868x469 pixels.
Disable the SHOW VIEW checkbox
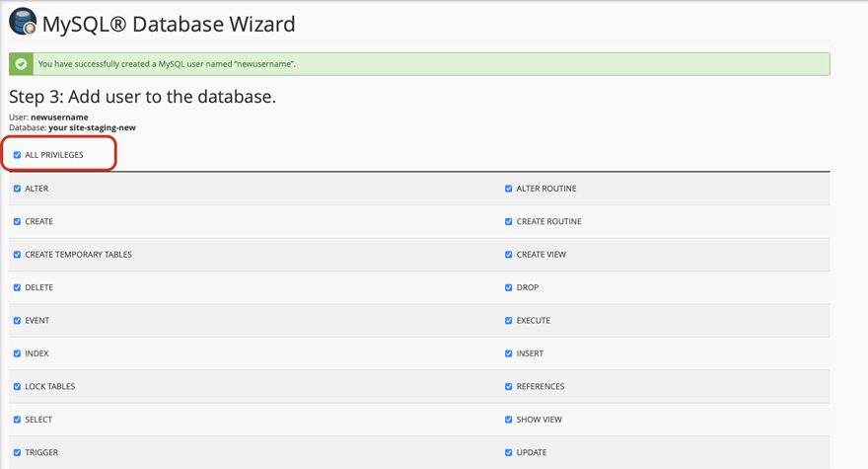click(508, 420)
